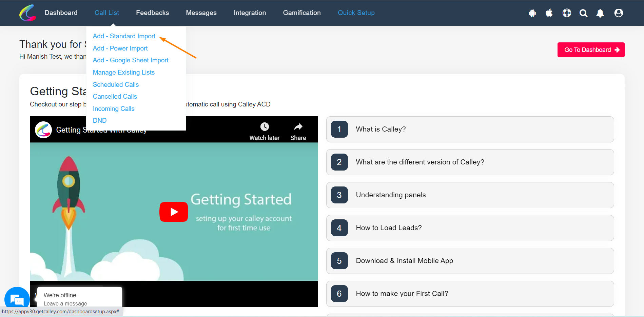Open the support lifebuoy icon
This screenshot has height=317, width=644.
click(567, 13)
